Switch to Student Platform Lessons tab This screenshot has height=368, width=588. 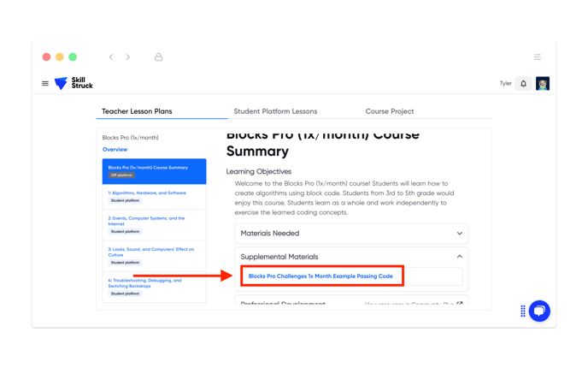[x=275, y=111]
